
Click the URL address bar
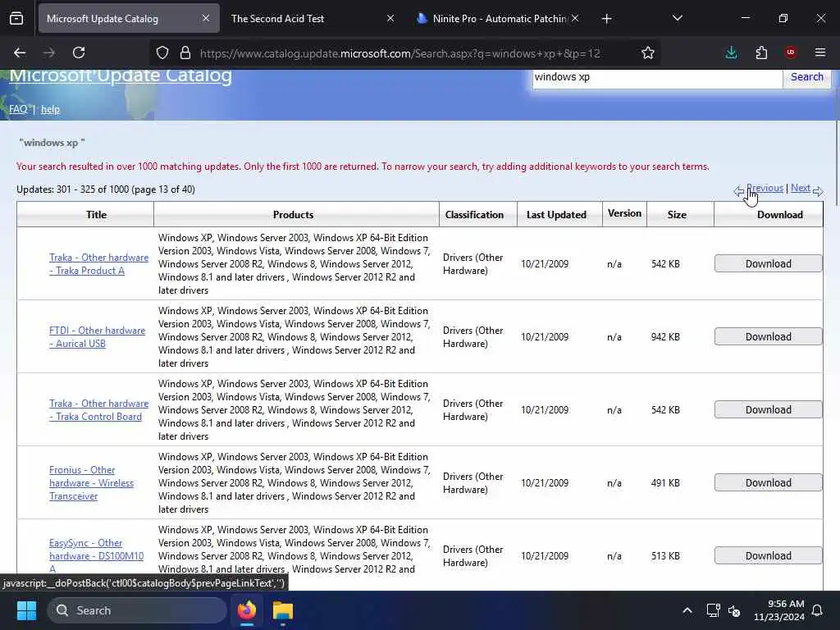[x=399, y=53]
